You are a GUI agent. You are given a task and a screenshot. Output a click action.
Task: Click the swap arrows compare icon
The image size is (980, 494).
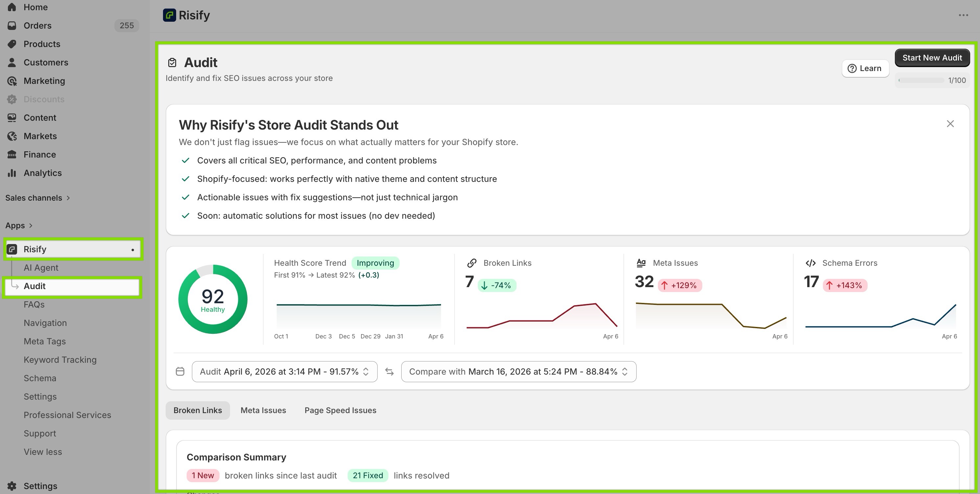[389, 371]
